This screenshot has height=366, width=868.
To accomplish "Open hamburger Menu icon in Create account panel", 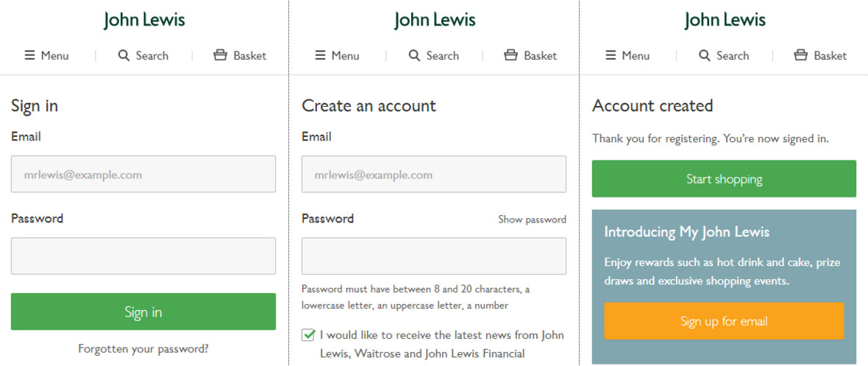I will (321, 55).
